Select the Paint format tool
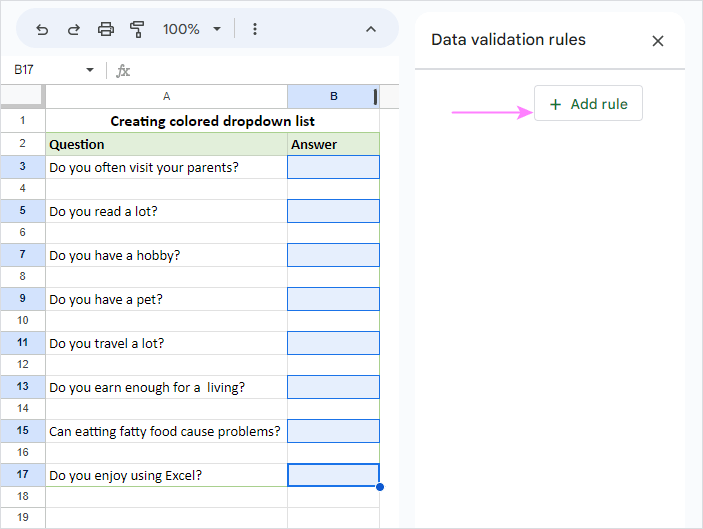 coord(137,30)
